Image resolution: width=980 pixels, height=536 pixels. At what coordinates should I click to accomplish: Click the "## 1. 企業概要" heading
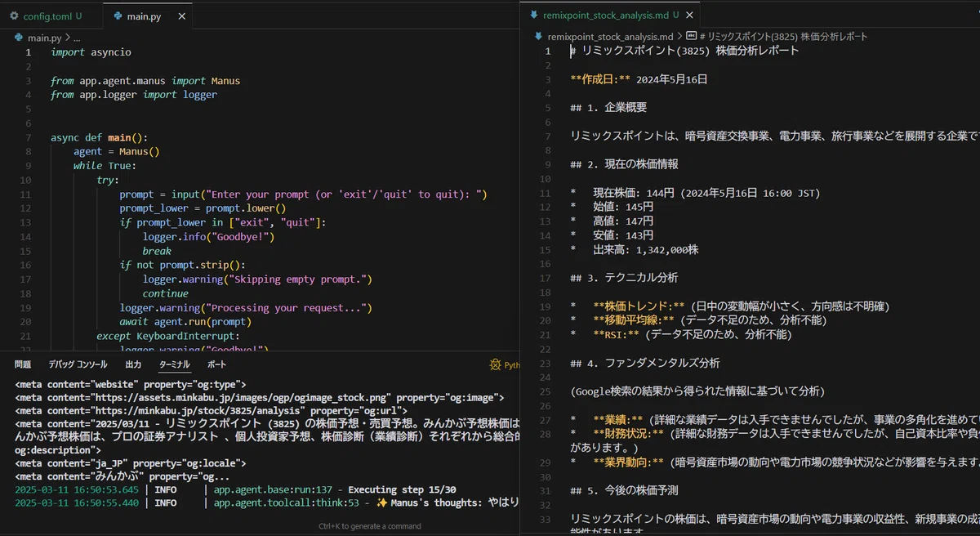(608, 108)
